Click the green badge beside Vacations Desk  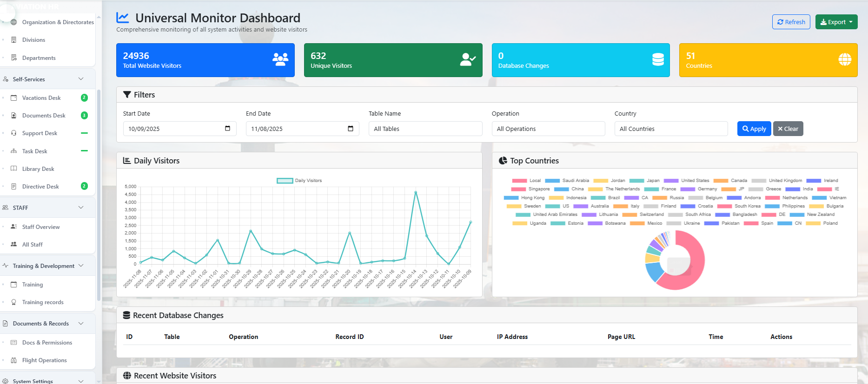coord(84,98)
